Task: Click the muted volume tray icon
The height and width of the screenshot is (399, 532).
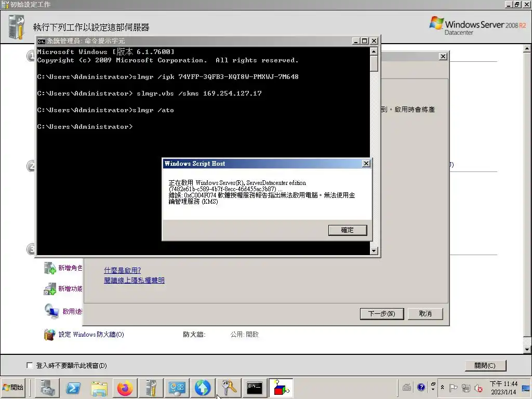Action: (x=478, y=388)
